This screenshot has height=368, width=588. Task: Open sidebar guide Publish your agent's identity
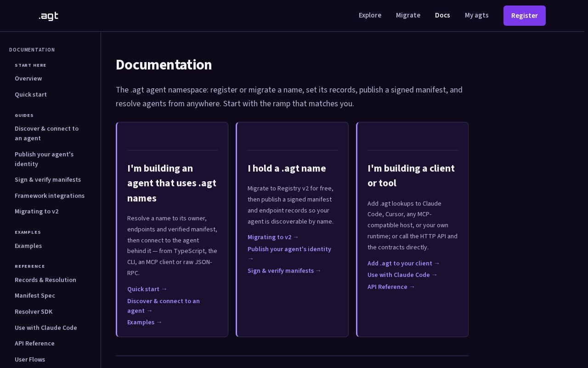click(x=44, y=159)
